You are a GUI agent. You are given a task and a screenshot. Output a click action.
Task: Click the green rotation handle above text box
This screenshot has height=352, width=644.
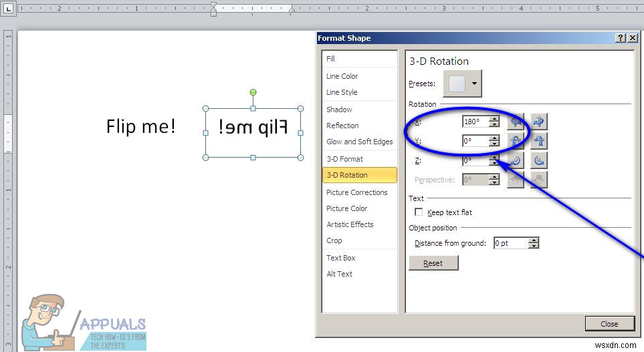[x=253, y=92]
